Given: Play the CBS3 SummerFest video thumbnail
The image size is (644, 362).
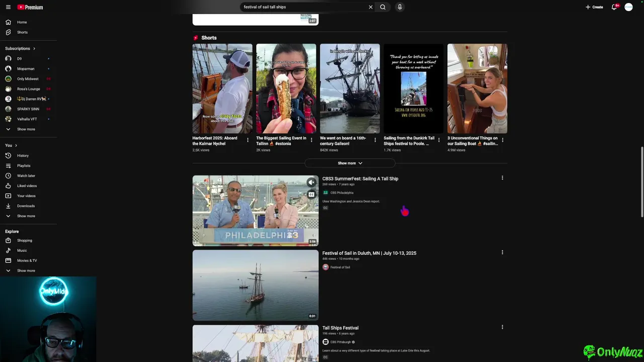Looking at the screenshot, I should click(x=256, y=211).
